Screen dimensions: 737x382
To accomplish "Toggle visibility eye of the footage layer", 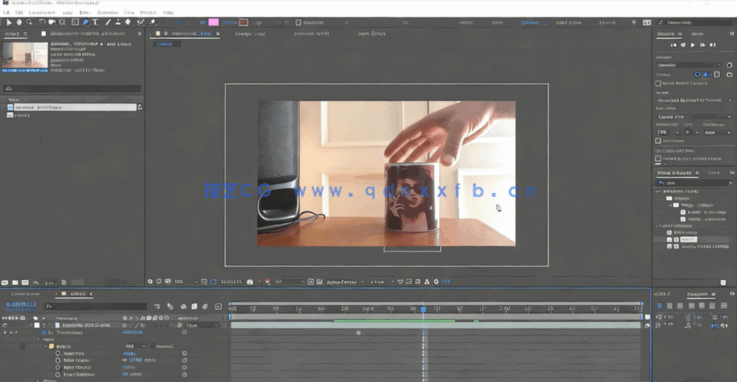I will pos(5,325).
